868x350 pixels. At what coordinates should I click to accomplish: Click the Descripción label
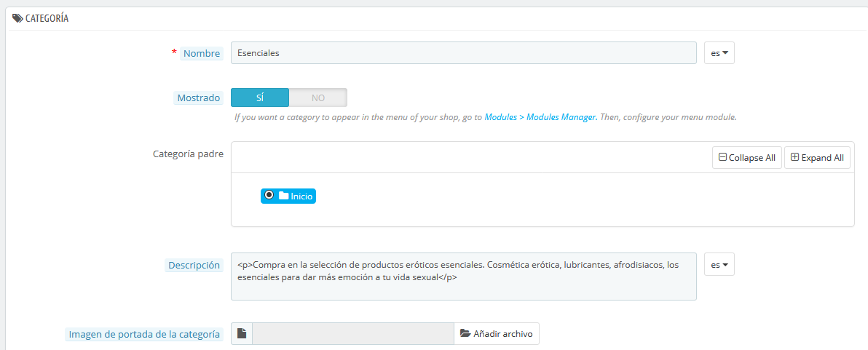point(194,266)
